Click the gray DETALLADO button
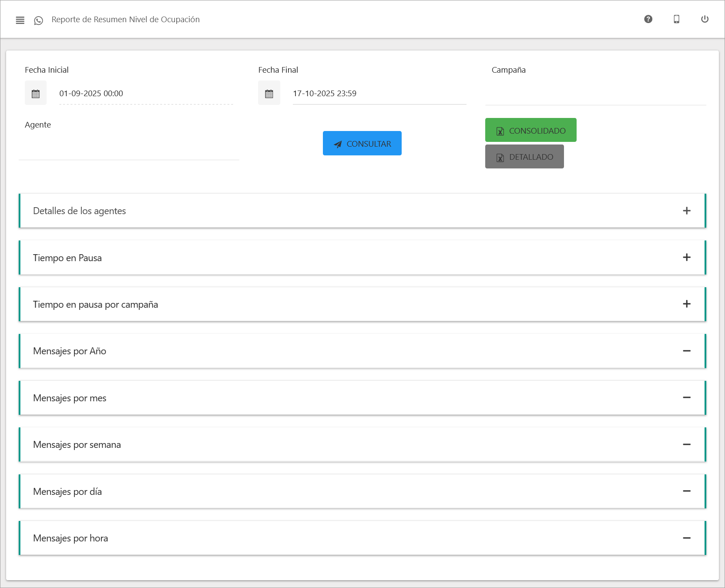Screen dimensions: 725x588 pyautogui.click(x=524, y=157)
